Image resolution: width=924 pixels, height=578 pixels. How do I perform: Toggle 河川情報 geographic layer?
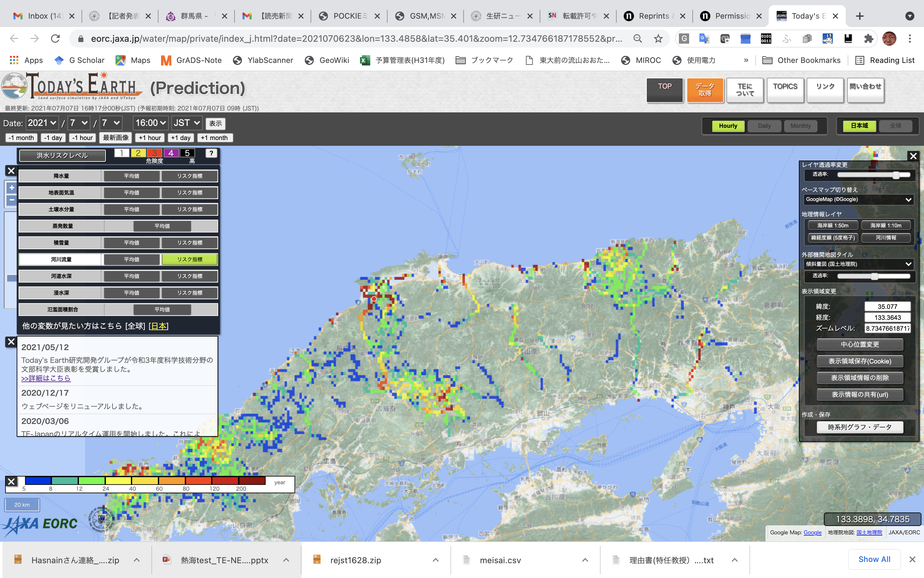[886, 237]
